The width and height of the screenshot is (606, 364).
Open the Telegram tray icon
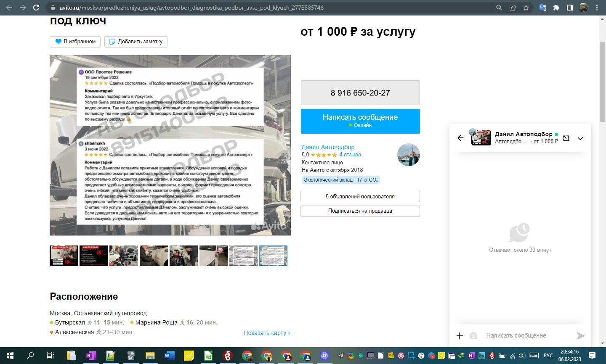point(340,356)
